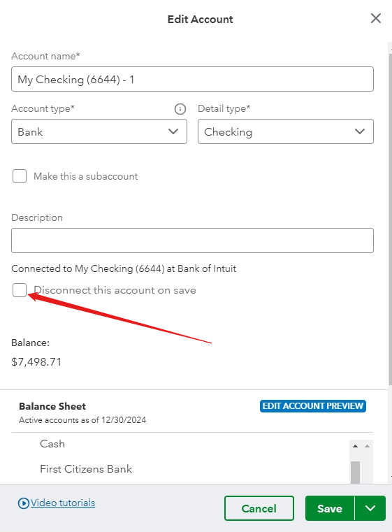The width and height of the screenshot is (392, 532).
Task: Open the Save options dropdown arrow
Action: (x=370, y=508)
